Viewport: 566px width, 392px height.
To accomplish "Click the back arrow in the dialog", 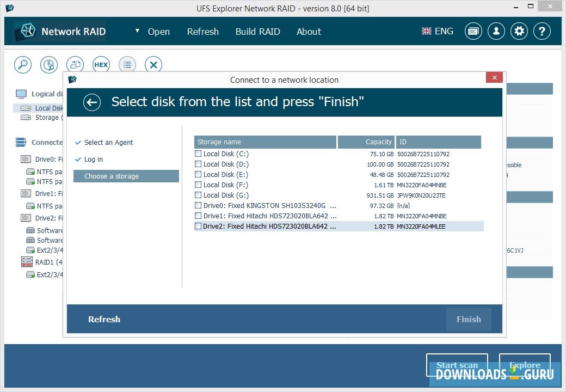I will click(x=92, y=102).
